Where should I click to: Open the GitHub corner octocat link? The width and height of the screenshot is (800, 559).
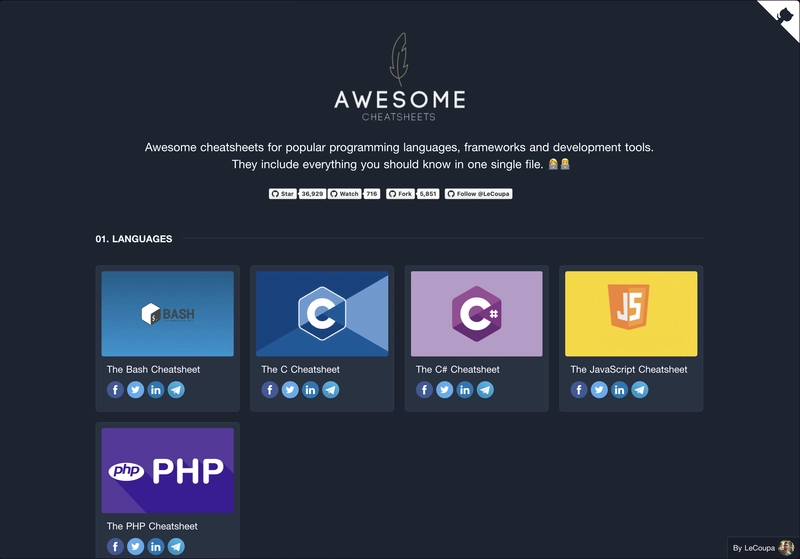click(x=784, y=14)
